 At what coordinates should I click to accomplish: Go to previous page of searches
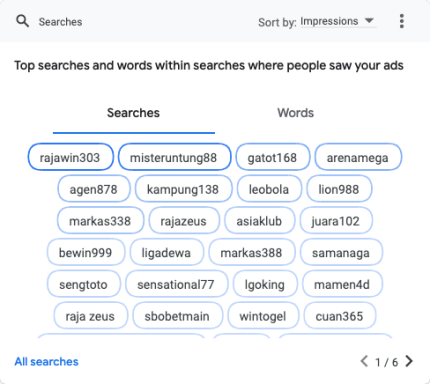click(x=364, y=361)
